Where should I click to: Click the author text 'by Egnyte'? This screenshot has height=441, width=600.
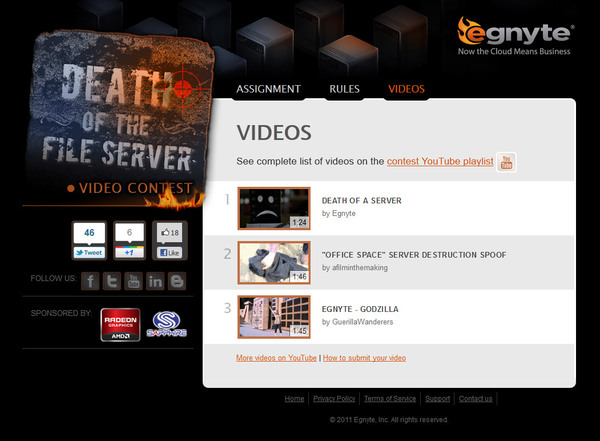point(339,214)
